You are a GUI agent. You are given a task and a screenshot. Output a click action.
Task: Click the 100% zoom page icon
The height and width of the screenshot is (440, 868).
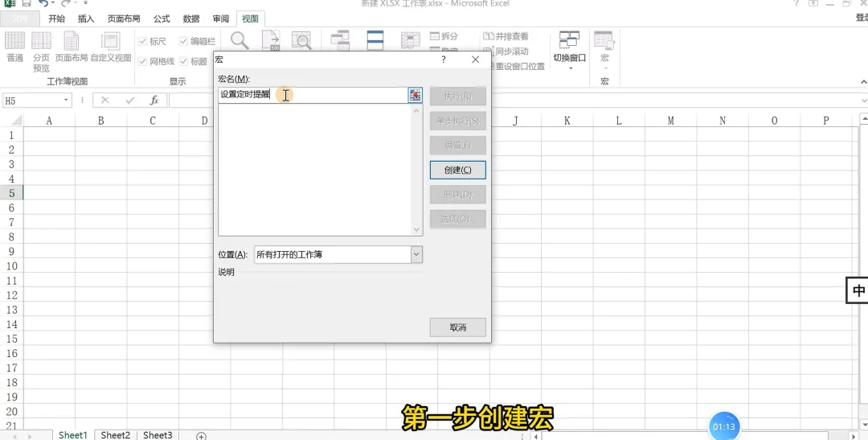point(271,40)
